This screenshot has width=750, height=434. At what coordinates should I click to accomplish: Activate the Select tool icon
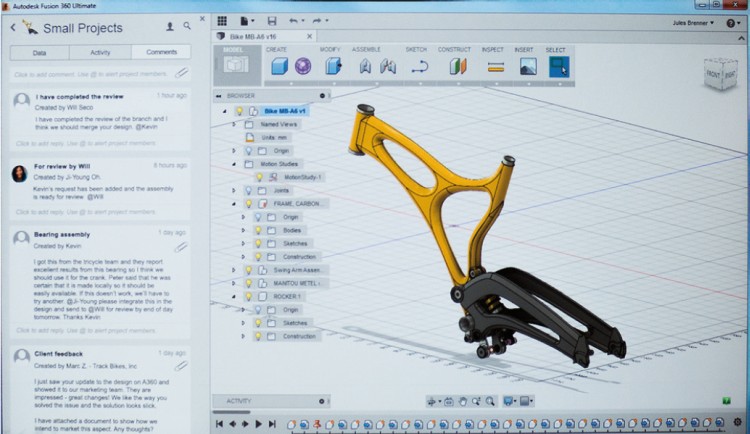coord(558,66)
